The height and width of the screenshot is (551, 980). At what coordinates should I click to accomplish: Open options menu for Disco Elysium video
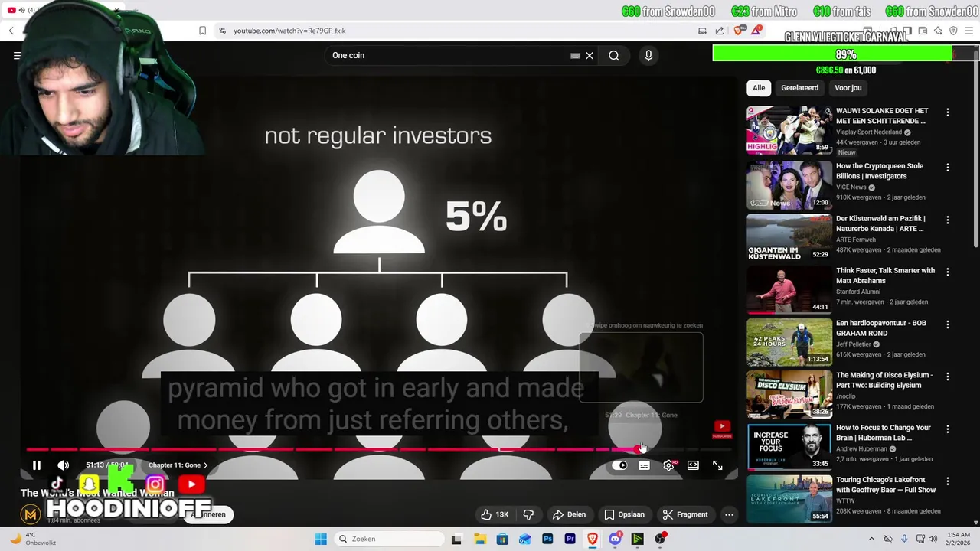tap(948, 377)
